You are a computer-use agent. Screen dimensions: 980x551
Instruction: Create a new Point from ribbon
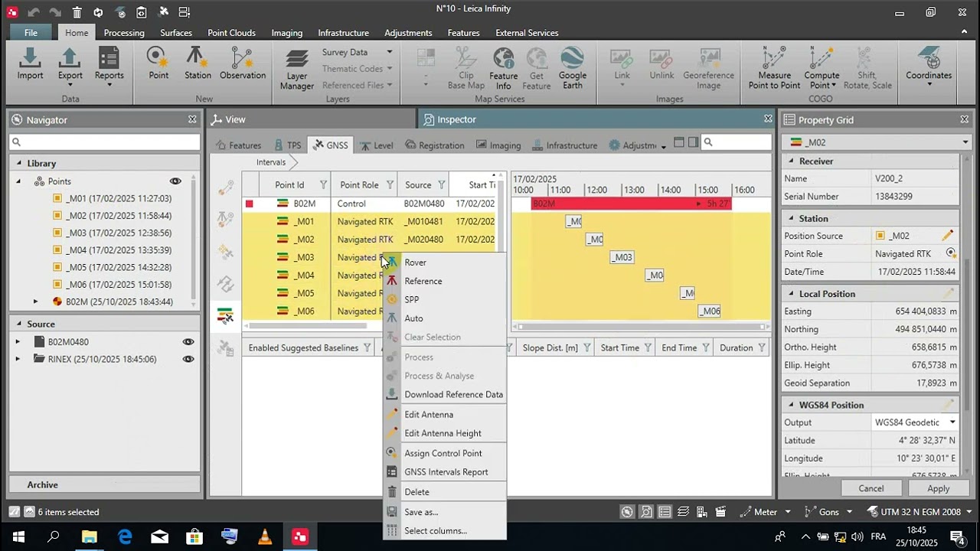tap(158, 64)
